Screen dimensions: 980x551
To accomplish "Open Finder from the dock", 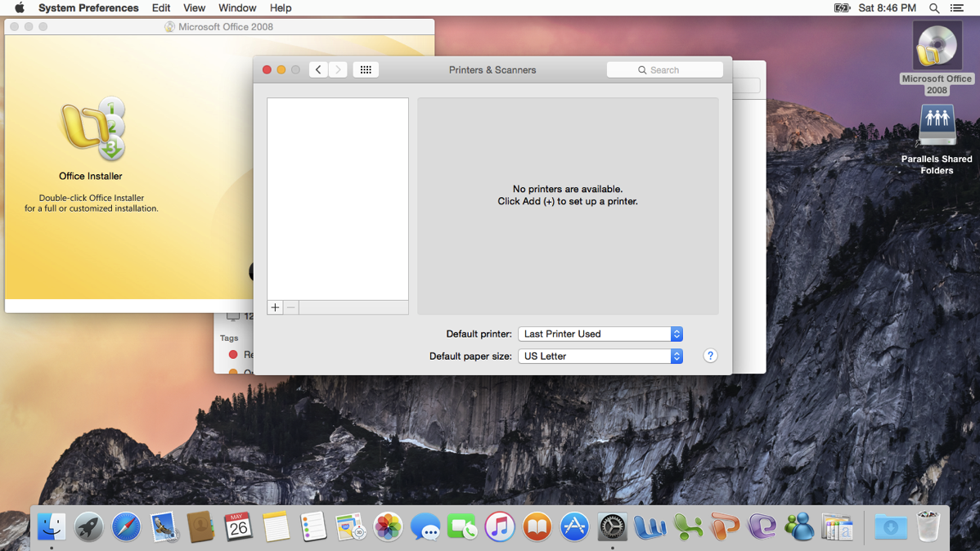I will (x=52, y=526).
